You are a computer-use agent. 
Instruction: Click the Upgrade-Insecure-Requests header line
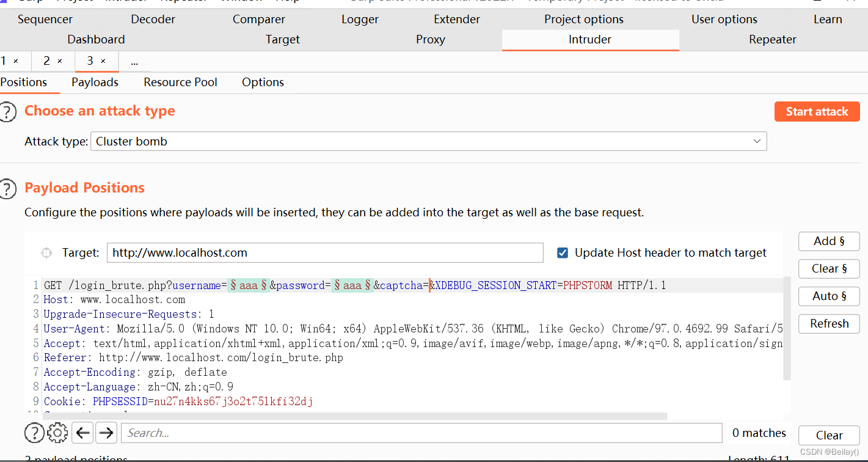(x=129, y=314)
